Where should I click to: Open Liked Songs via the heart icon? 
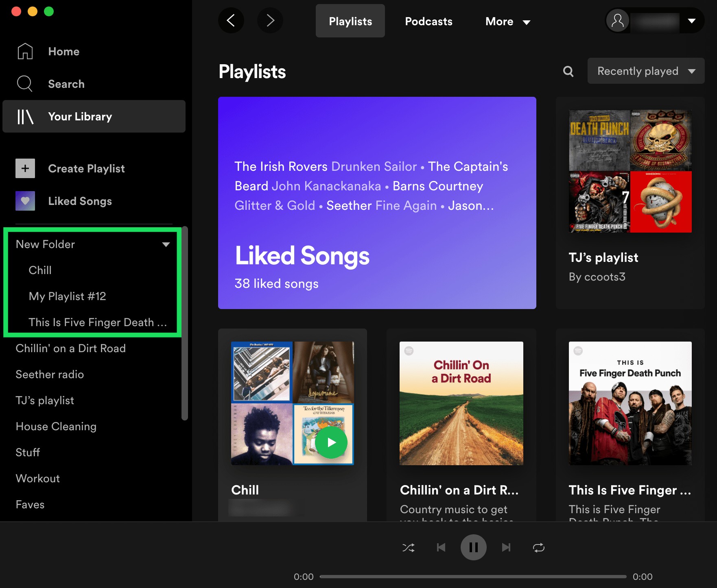coord(25,201)
